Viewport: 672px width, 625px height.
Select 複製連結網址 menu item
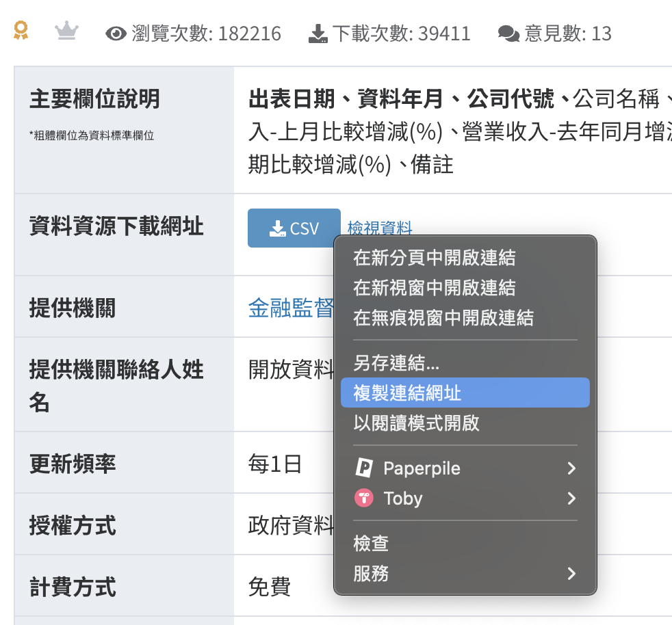[x=407, y=393]
